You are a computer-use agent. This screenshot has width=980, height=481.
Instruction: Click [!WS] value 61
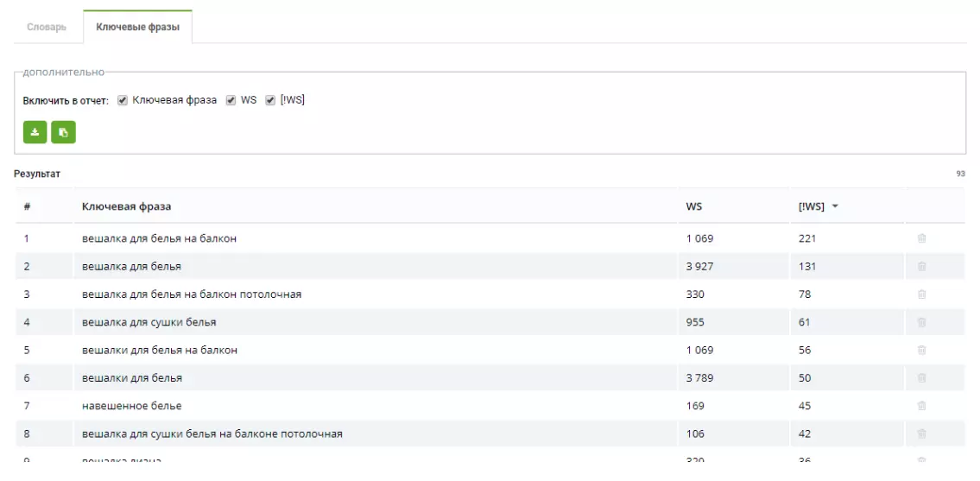pyautogui.click(x=805, y=322)
